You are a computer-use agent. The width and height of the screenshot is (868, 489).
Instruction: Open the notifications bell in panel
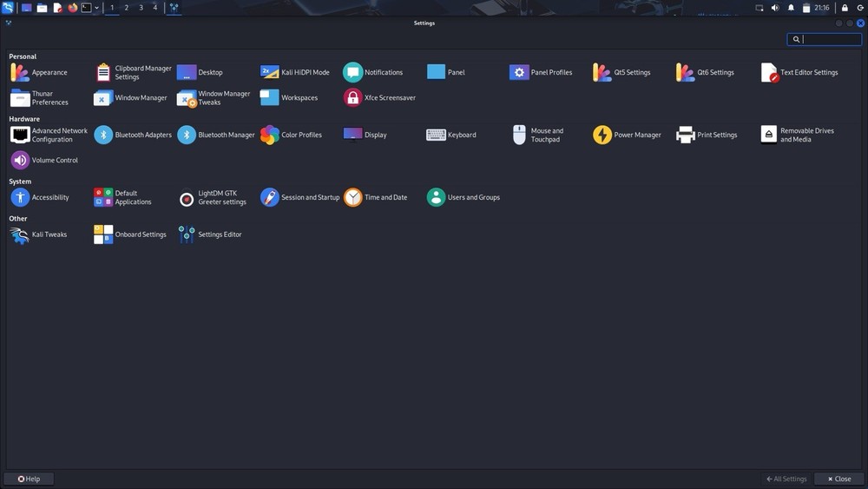coord(791,8)
